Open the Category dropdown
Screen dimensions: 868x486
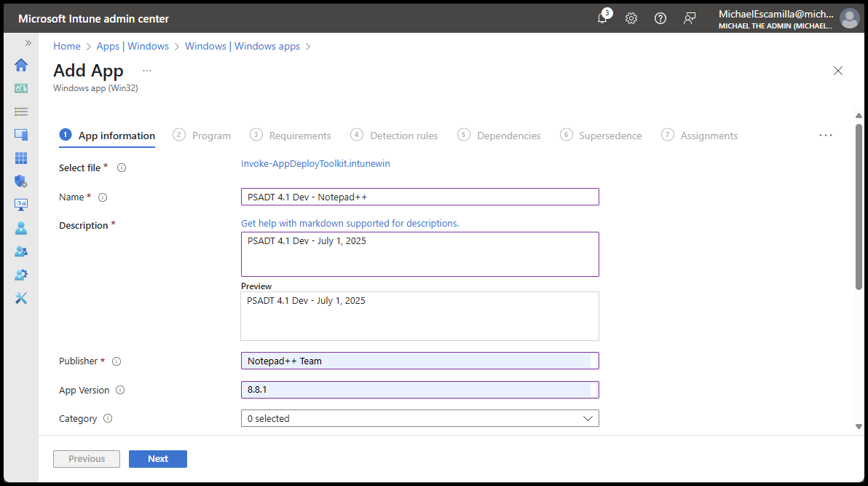click(419, 418)
